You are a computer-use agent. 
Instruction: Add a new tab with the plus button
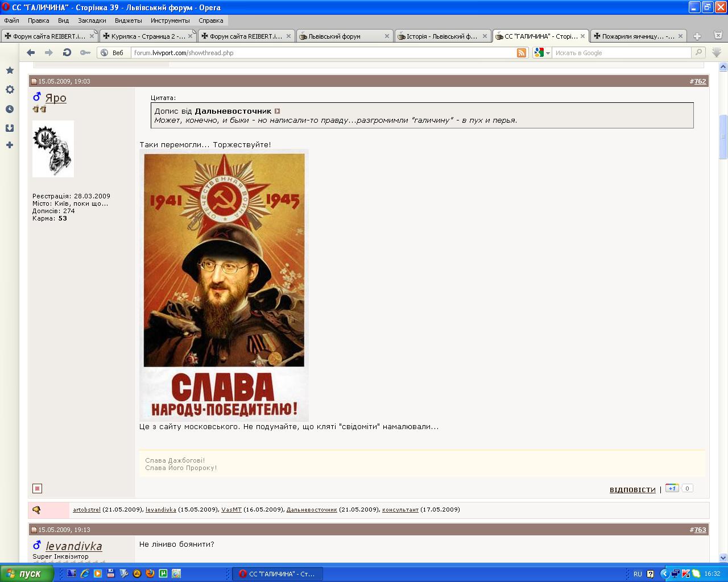[697, 36]
